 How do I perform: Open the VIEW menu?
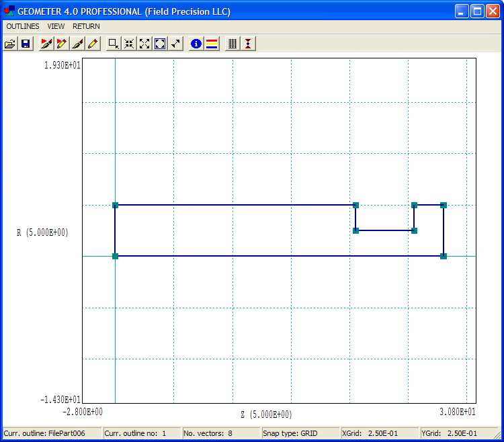point(56,26)
